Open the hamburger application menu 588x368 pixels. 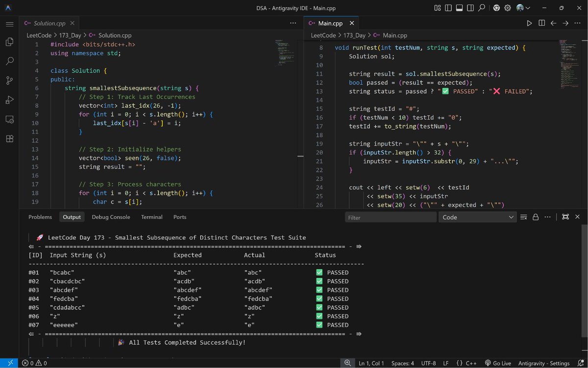9,24
